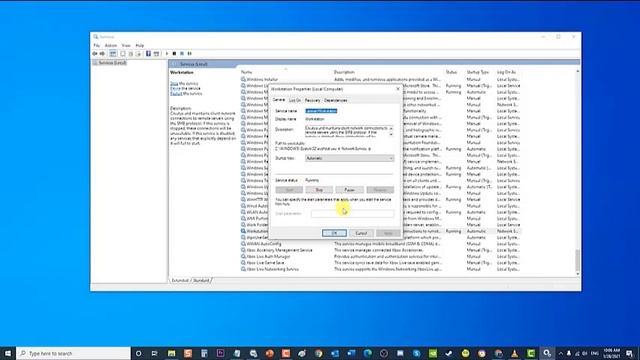The image size is (640, 360).
Task: Click the Pause button in properties dialog
Action: pos(349,190)
